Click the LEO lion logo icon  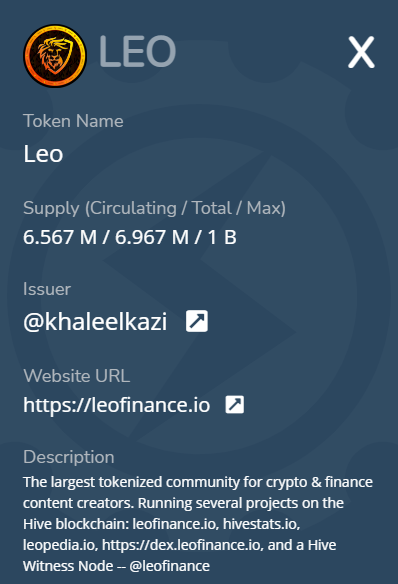55,56
